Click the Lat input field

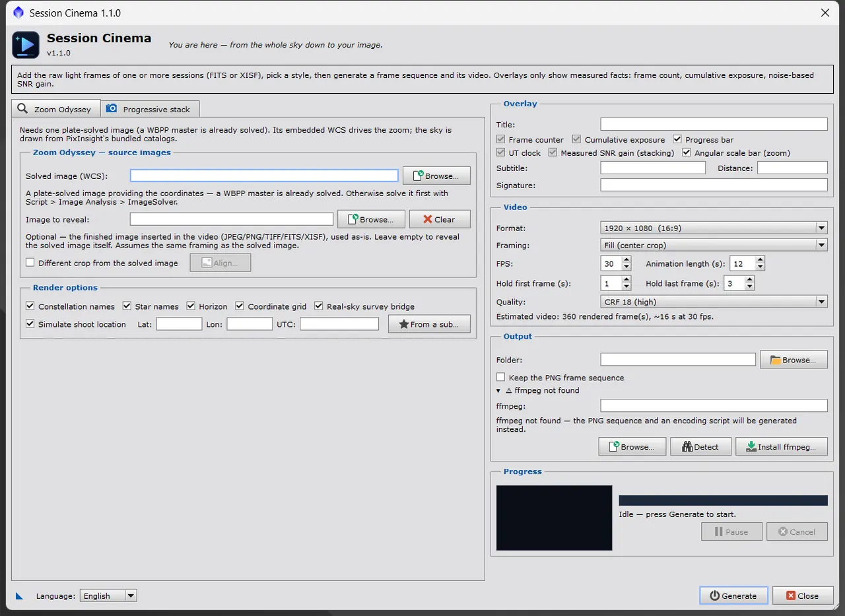[179, 324]
